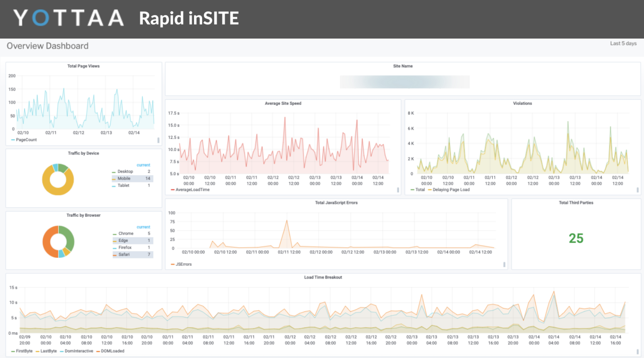Click the Desktop green color swatch
The image size is (644, 358).
pos(114,171)
